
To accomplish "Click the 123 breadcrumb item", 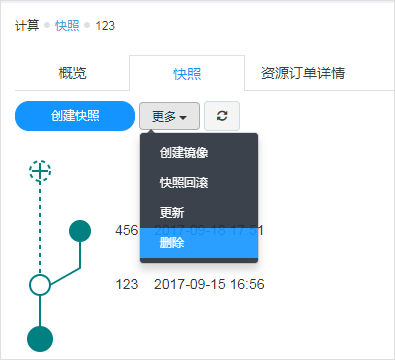I will pyautogui.click(x=105, y=26).
